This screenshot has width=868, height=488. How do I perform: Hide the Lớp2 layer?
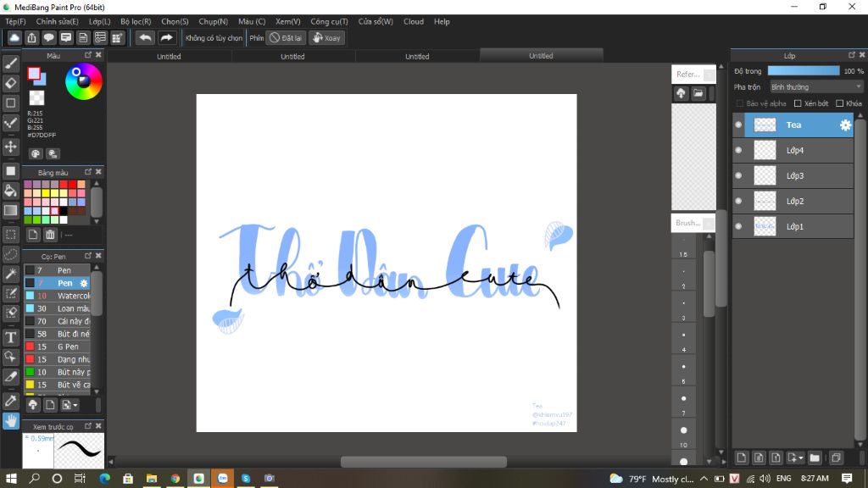(x=738, y=201)
